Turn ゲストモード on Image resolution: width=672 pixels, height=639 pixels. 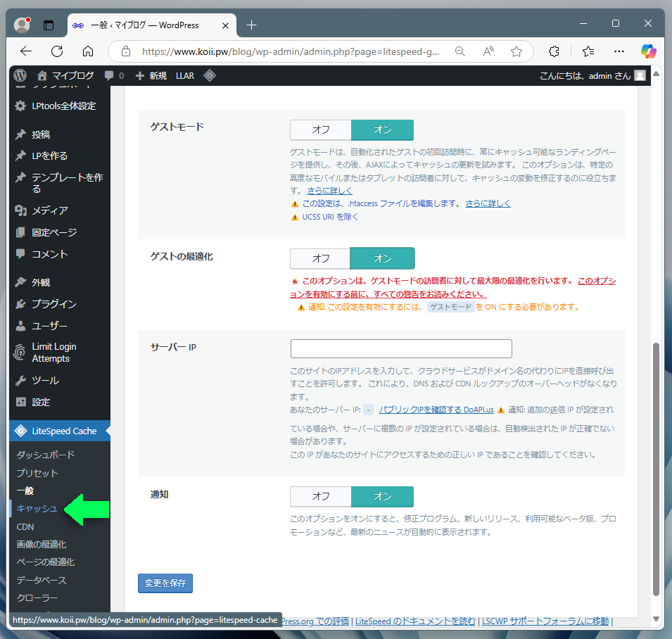[382, 130]
